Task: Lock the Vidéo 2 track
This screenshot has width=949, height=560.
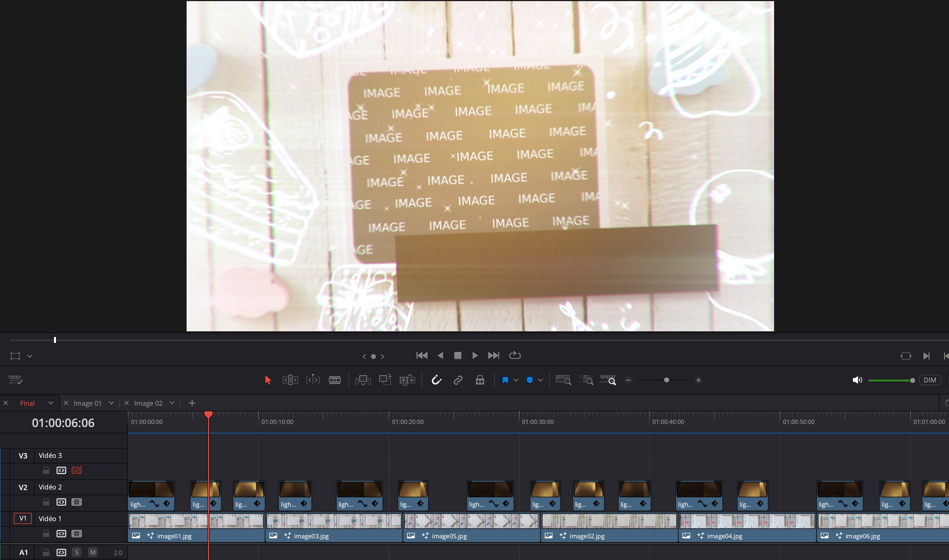Action: coord(46,502)
